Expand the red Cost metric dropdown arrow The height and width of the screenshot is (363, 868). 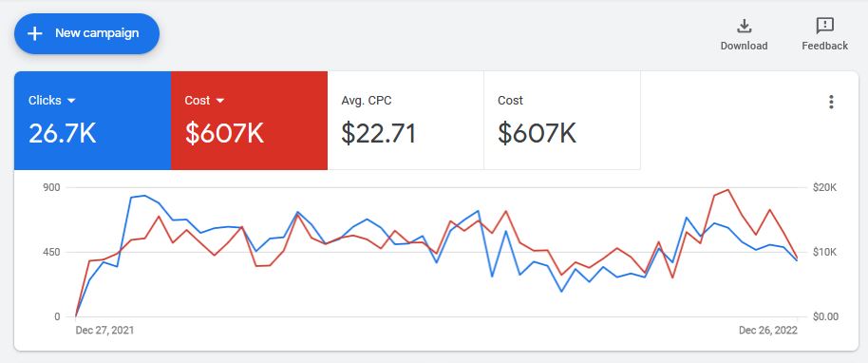(x=220, y=101)
